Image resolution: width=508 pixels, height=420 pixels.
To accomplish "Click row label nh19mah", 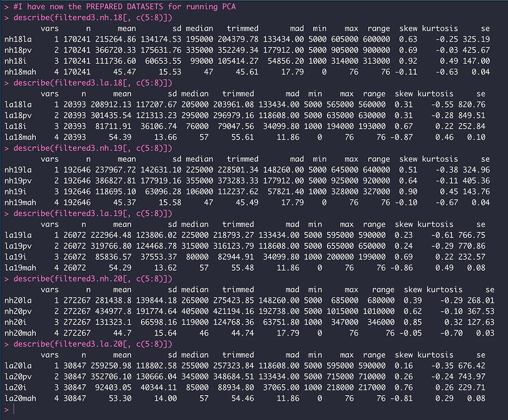I will pyautogui.click(x=20, y=203).
